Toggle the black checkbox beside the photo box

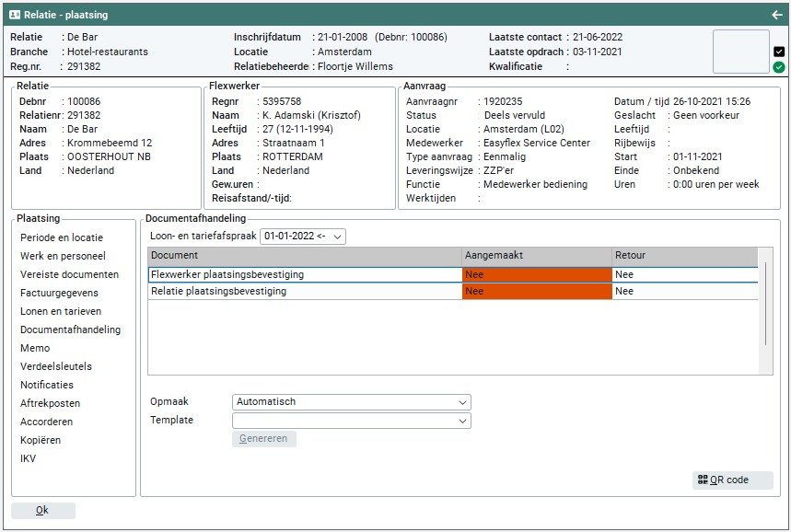[x=779, y=52]
